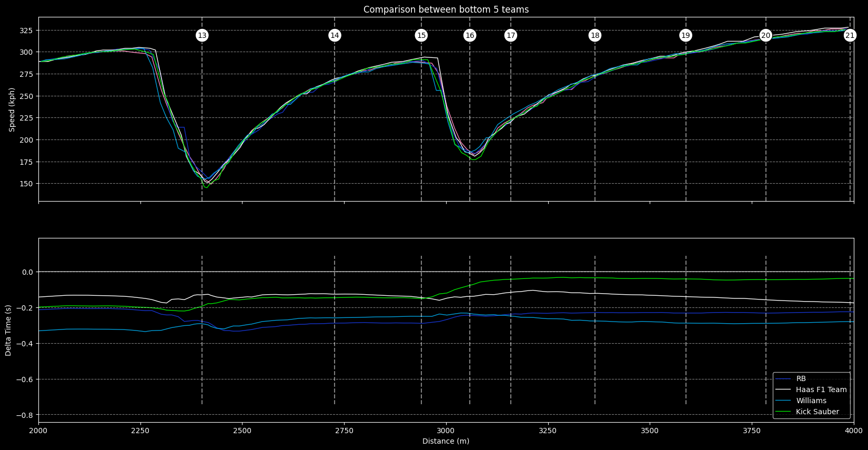Viewport: 868px width, 450px height.
Task: Click corner marker 13 on the speed plot
Action: [202, 35]
